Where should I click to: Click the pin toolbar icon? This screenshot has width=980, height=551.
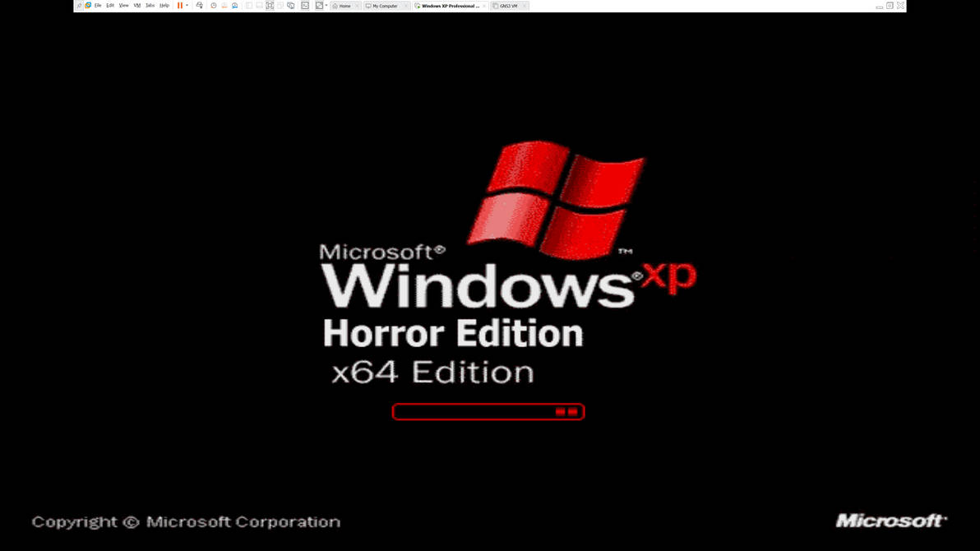[x=80, y=6]
